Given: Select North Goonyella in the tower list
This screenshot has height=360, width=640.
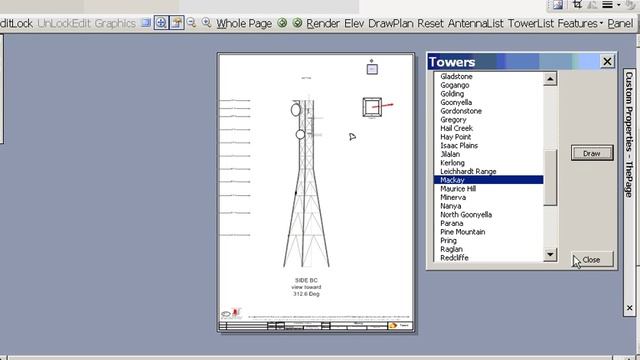Looking at the screenshot, I should (466, 215).
